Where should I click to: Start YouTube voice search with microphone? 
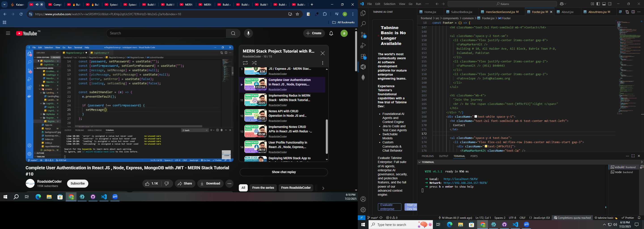[248, 33]
